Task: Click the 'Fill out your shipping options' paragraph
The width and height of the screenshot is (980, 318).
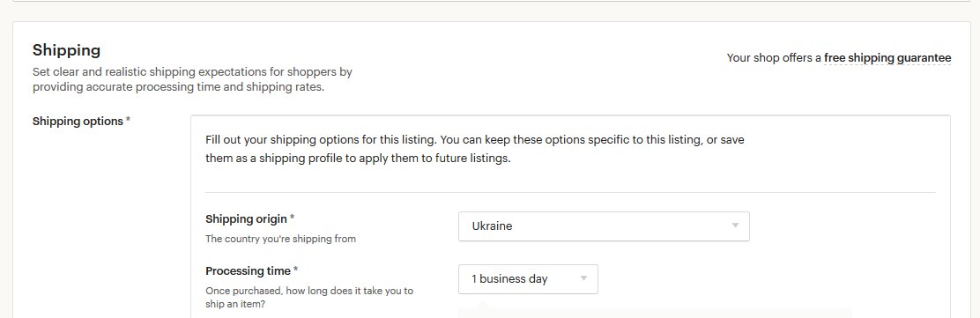Action: pyautogui.click(x=475, y=150)
